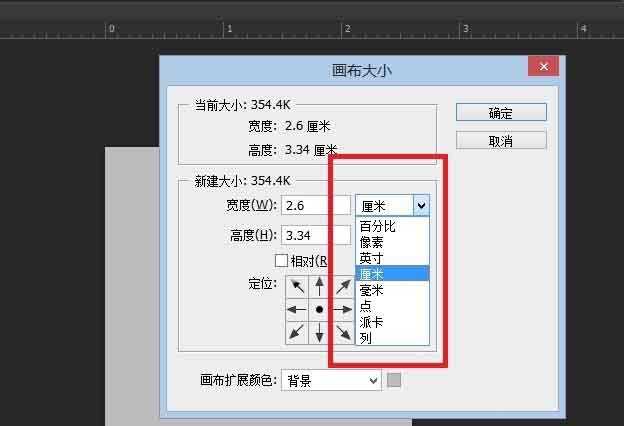The image size is (624, 426).
Task: Select the bottom-right anchor arrow
Action: (343, 333)
